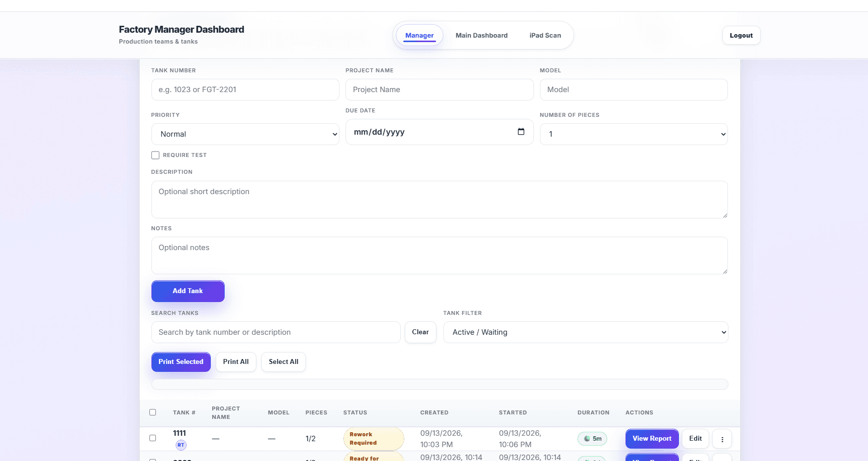Check the row checkbox for tank 1111

(153, 438)
